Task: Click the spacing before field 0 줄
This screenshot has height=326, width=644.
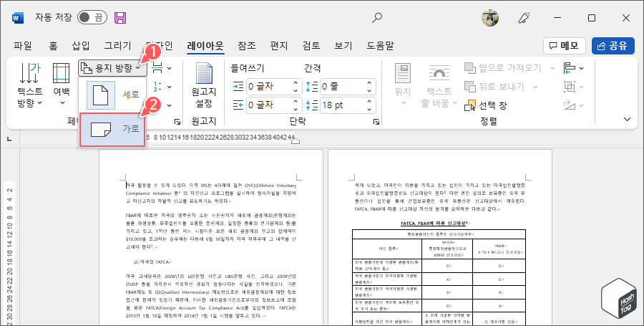Action: point(342,86)
